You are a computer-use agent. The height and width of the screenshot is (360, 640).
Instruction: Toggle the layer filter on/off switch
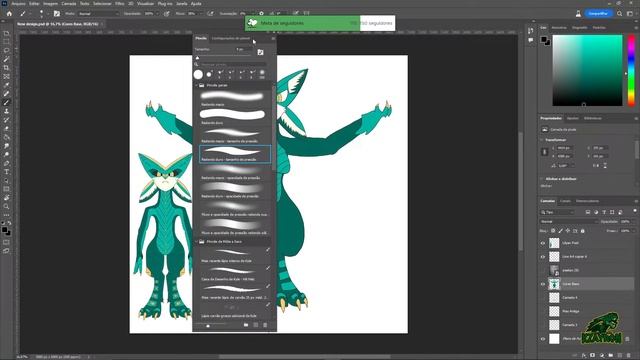click(x=635, y=211)
